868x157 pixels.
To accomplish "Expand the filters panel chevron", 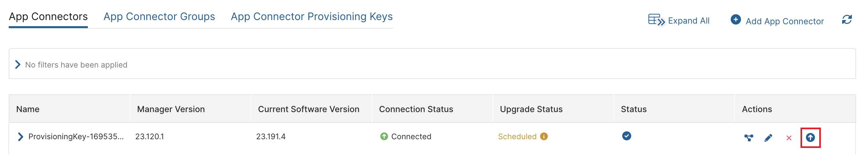I will click(x=18, y=64).
